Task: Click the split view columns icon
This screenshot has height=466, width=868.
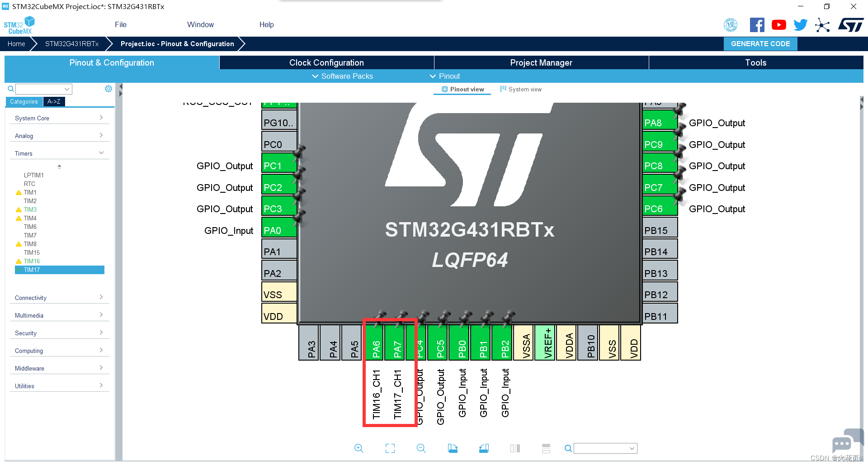Action: pyautogui.click(x=515, y=448)
